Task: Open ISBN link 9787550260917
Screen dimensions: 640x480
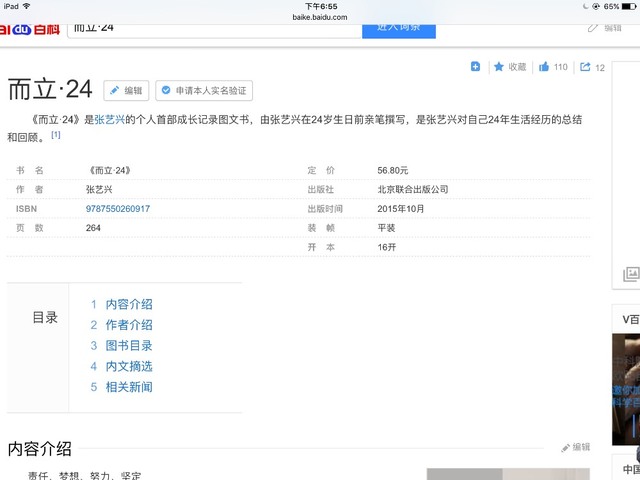Action: 118,209
